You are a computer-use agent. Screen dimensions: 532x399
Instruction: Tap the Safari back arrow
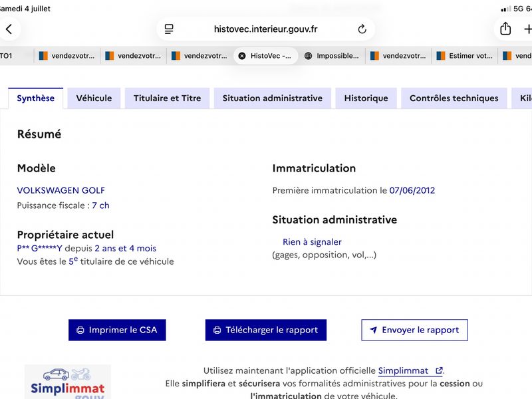click(x=9, y=29)
